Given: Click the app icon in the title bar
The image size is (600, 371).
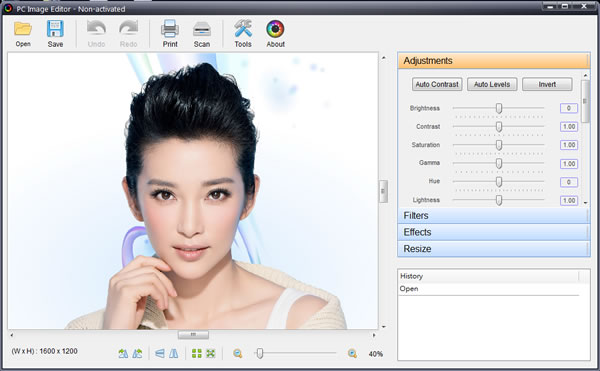Looking at the screenshot, I should tap(8, 8).
